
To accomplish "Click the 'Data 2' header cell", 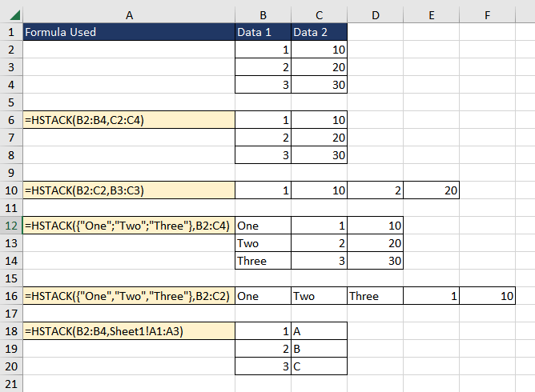I will tap(319, 32).
